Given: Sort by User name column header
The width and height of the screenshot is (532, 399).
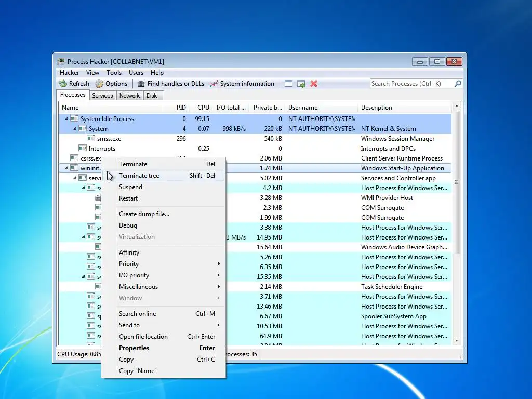Looking at the screenshot, I should click(321, 108).
